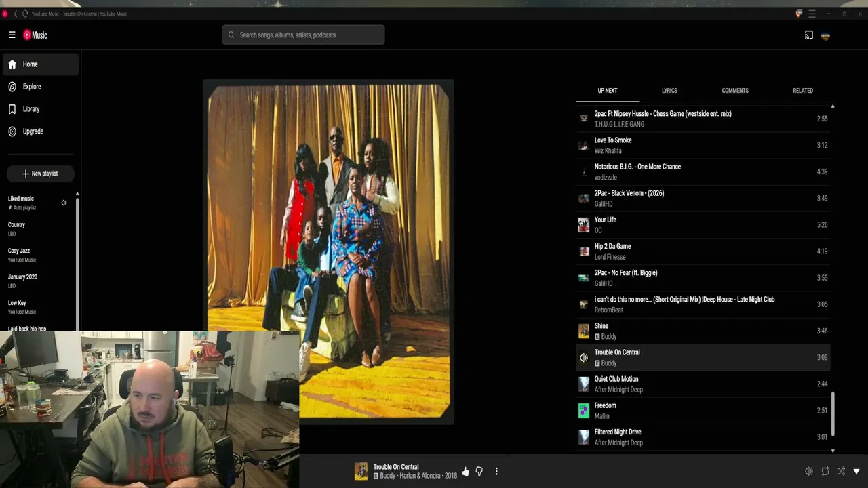Open the Related tab
Viewport: 868px width, 488px height.
pyautogui.click(x=803, y=91)
